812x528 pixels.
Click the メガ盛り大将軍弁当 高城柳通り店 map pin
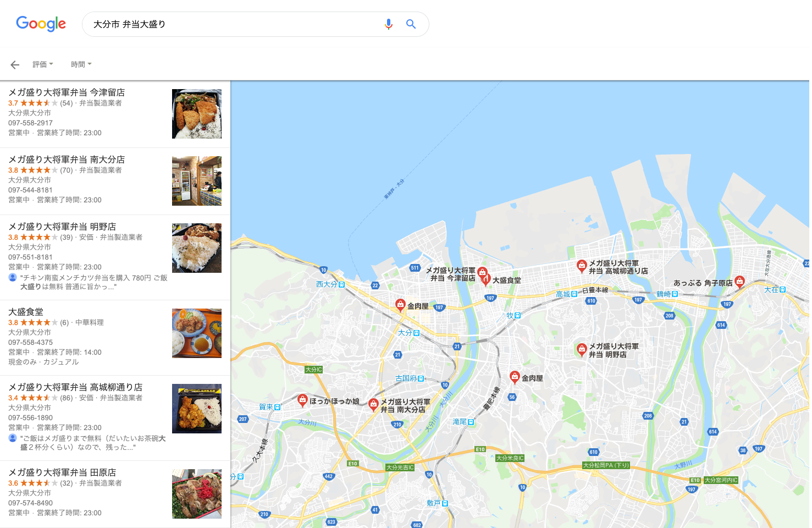581,266
